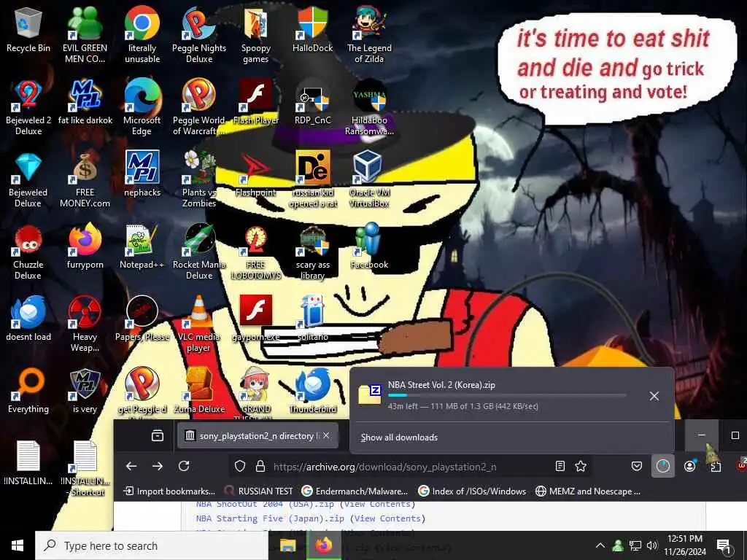
Task: Open the Firefox downloads progress button
Action: click(662, 466)
